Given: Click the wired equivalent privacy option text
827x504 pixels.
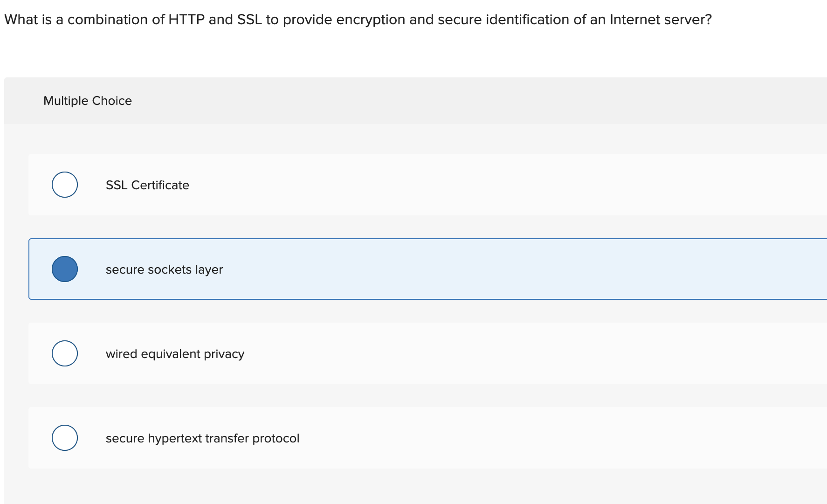Looking at the screenshot, I should click(175, 353).
